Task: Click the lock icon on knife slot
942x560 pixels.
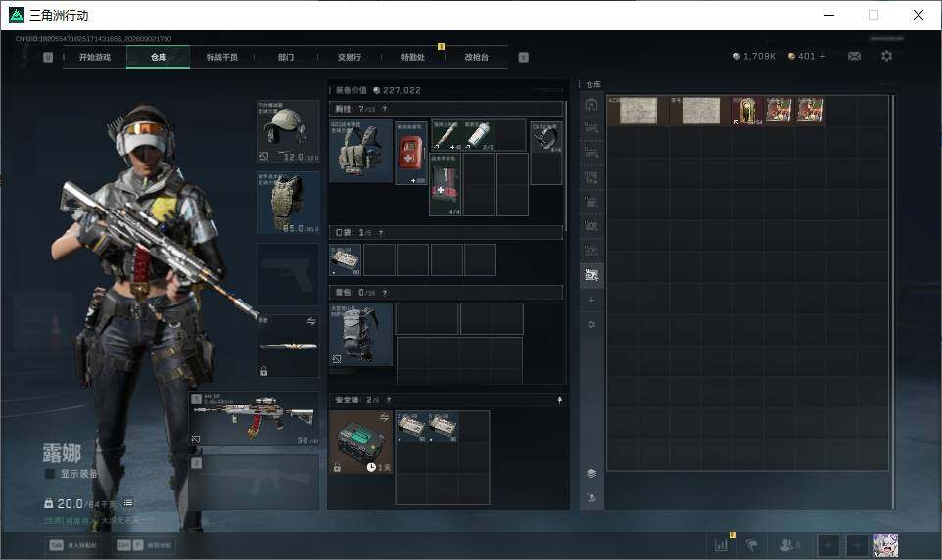Action: [x=263, y=371]
